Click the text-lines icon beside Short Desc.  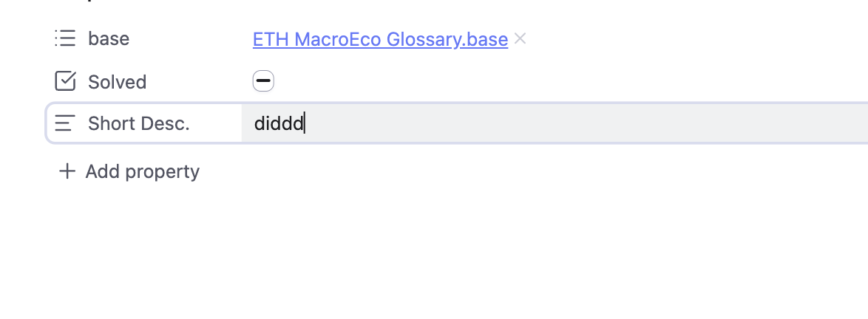(x=65, y=123)
